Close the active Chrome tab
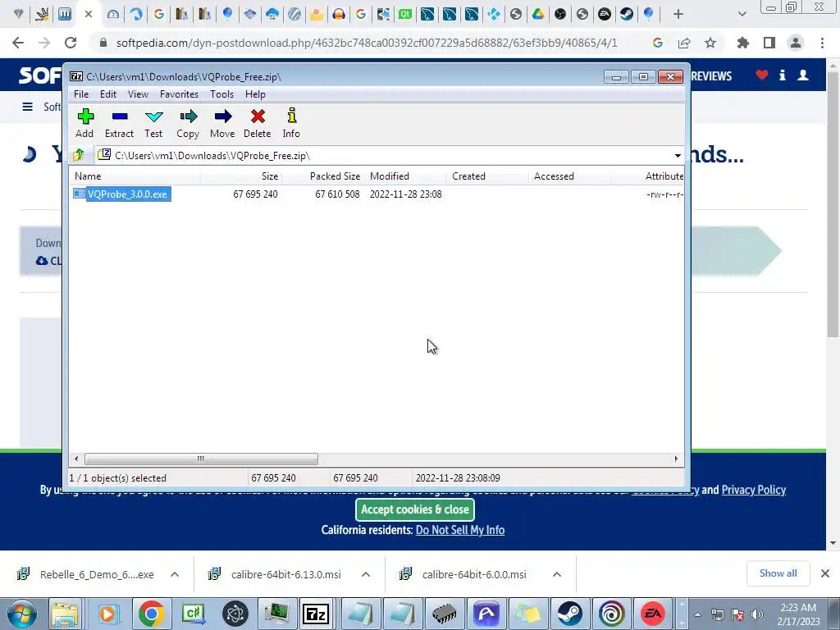 click(89, 15)
